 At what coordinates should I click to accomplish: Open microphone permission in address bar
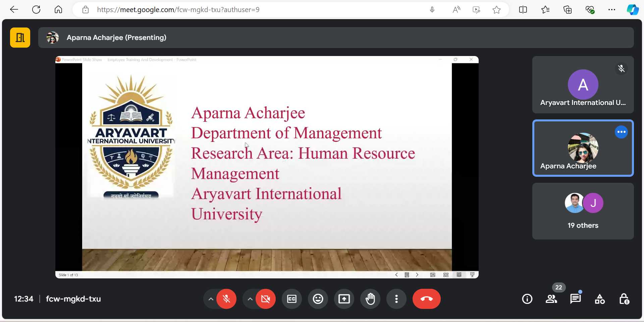coord(432,10)
